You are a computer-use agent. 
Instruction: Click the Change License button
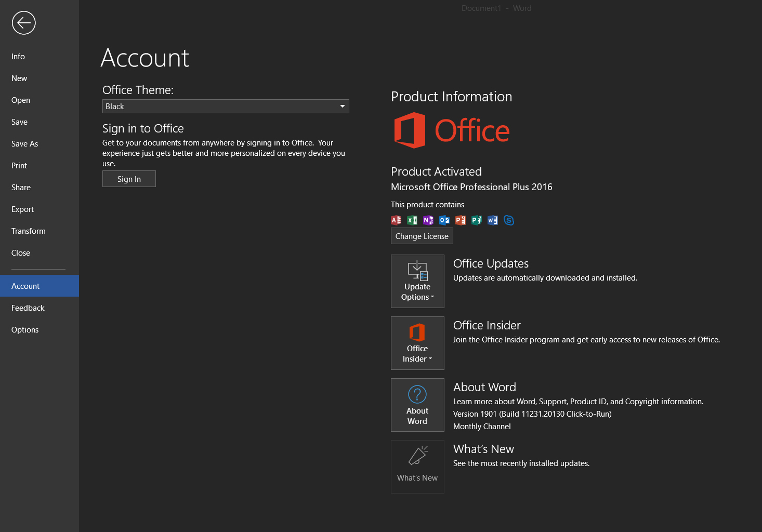click(x=422, y=236)
